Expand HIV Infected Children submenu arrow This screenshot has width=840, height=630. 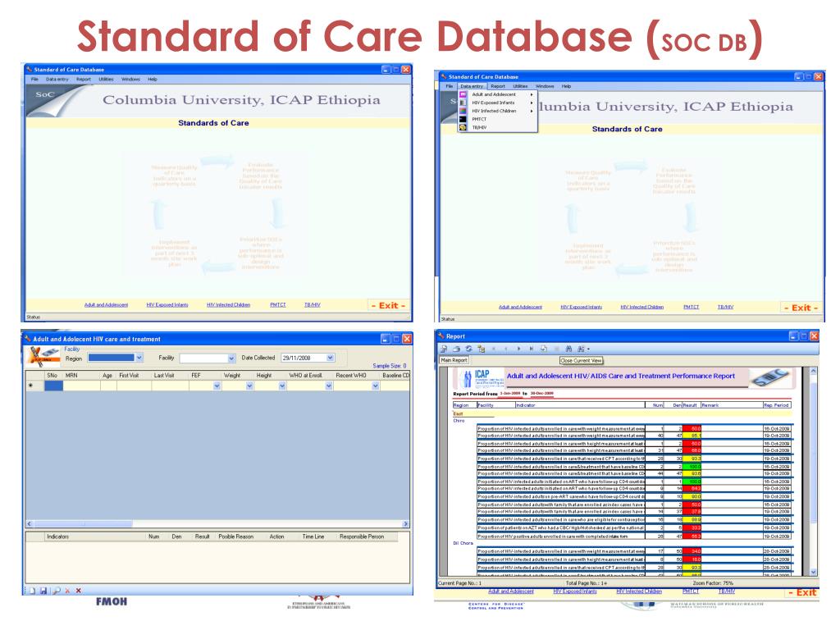pos(532,111)
